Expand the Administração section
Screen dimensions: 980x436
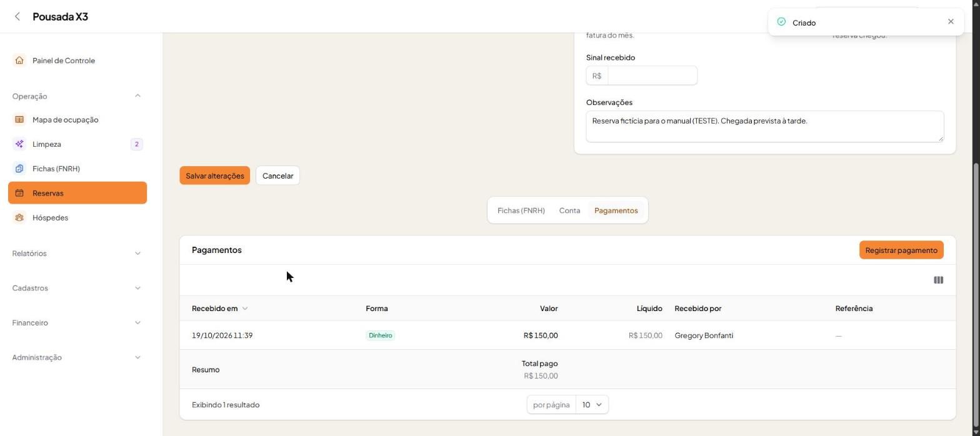(x=137, y=357)
